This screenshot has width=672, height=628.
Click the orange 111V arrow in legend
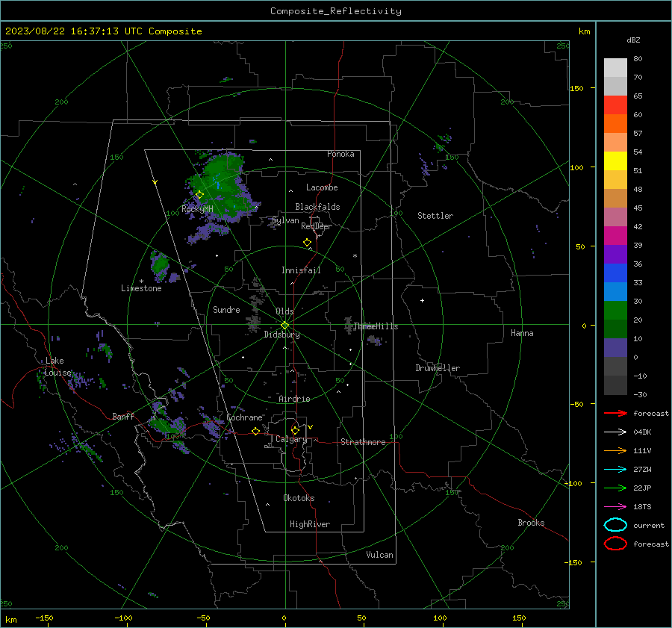(615, 450)
